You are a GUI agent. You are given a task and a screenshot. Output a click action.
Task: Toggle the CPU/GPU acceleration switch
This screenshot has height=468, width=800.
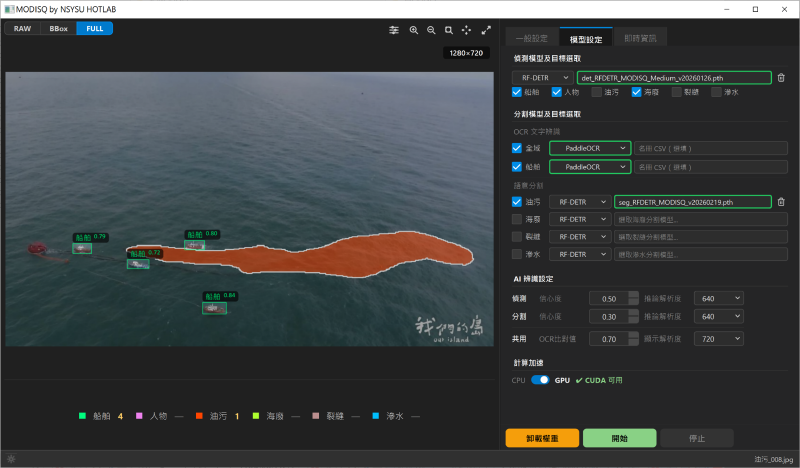540,380
